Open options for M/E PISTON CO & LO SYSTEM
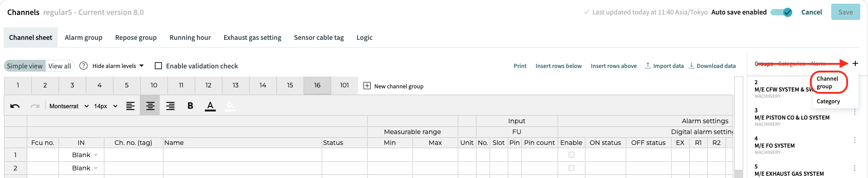 [x=855, y=112]
